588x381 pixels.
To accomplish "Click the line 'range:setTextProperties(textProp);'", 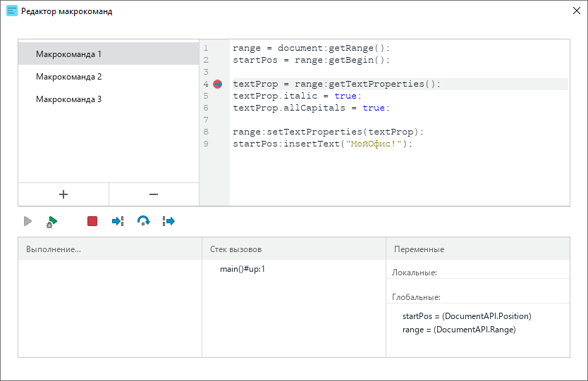I will [328, 132].
